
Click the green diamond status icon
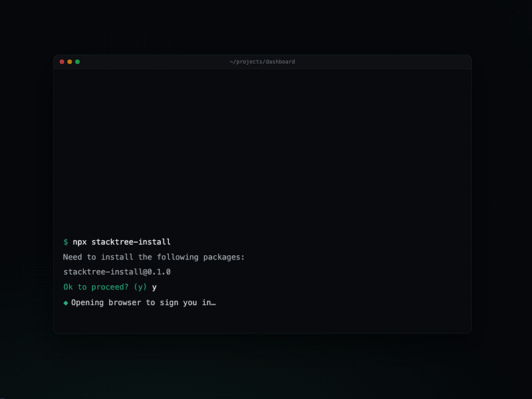[x=66, y=303]
